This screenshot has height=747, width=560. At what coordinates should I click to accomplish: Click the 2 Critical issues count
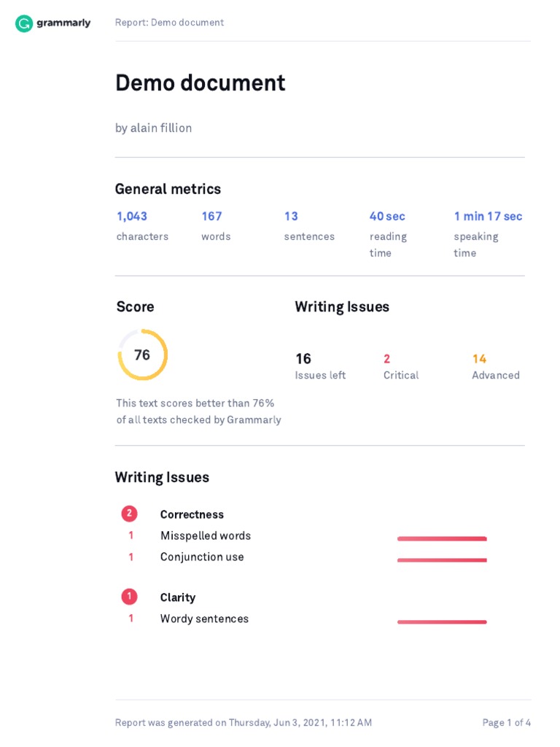coord(387,359)
